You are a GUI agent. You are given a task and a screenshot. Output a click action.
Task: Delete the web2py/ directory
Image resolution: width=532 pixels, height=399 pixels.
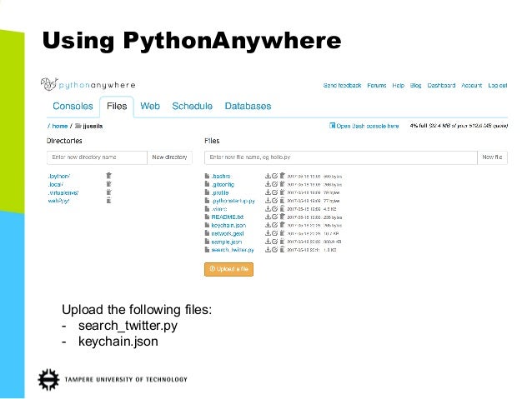click(108, 201)
